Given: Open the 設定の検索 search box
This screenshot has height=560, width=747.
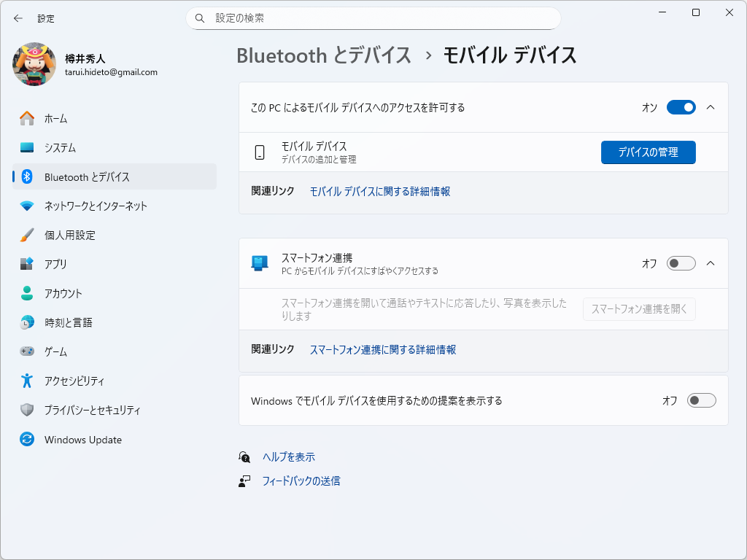Looking at the screenshot, I should point(373,18).
